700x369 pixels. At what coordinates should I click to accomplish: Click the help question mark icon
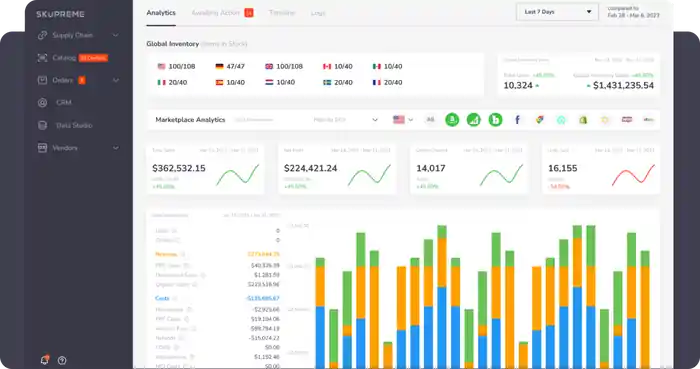coord(62,360)
